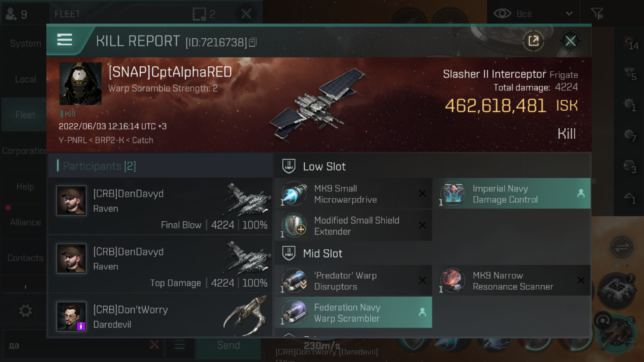Share the kill report via export icon
This screenshot has height=362, width=644.
pos(533,41)
